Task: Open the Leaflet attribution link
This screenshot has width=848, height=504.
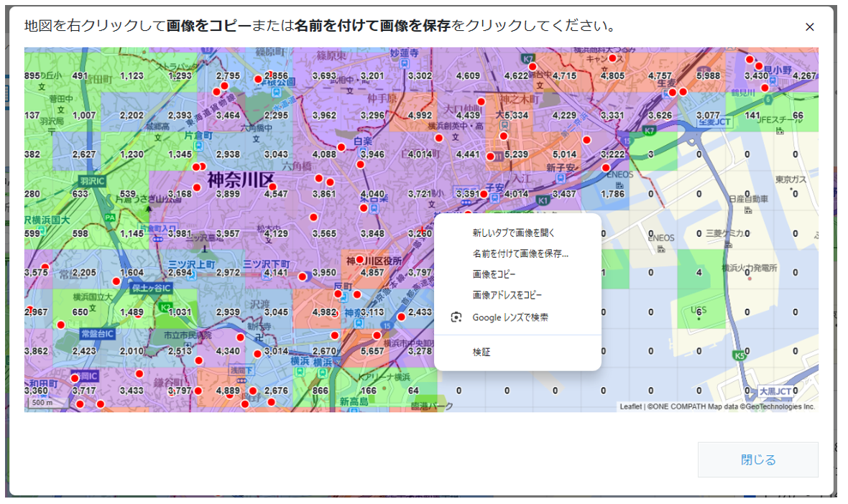Action: pos(630,407)
